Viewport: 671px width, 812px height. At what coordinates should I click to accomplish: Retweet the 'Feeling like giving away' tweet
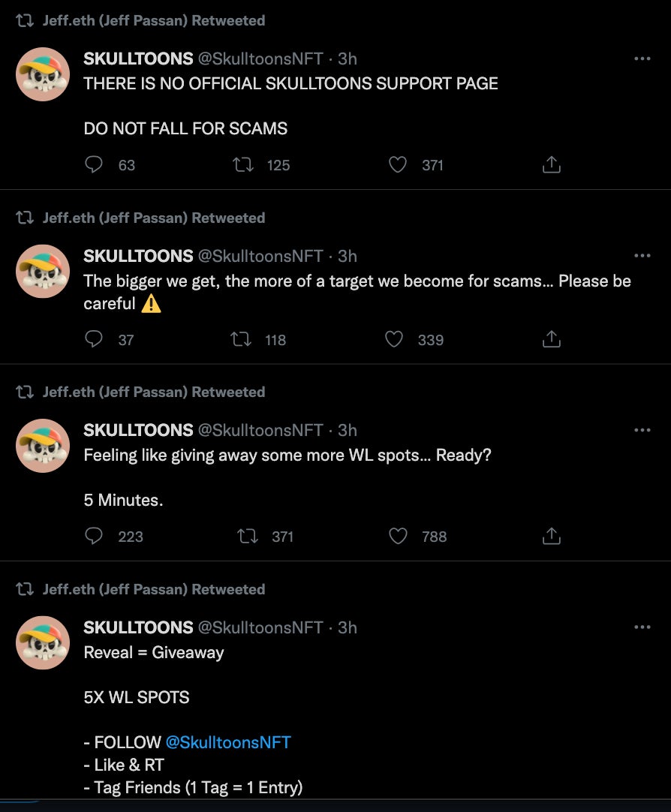[247, 536]
